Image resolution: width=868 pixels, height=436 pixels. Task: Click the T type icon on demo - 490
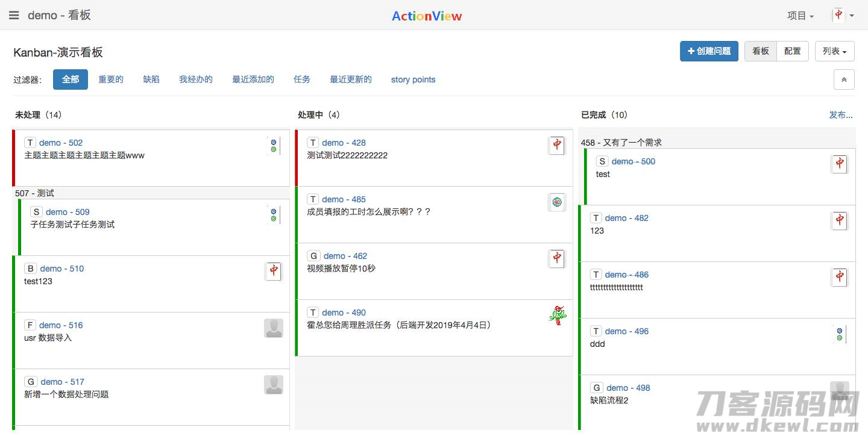pyautogui.click(x=313, y=313)
